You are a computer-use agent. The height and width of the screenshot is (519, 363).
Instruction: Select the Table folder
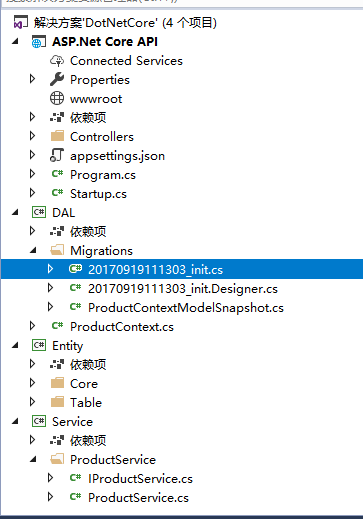tap(86, 402)
